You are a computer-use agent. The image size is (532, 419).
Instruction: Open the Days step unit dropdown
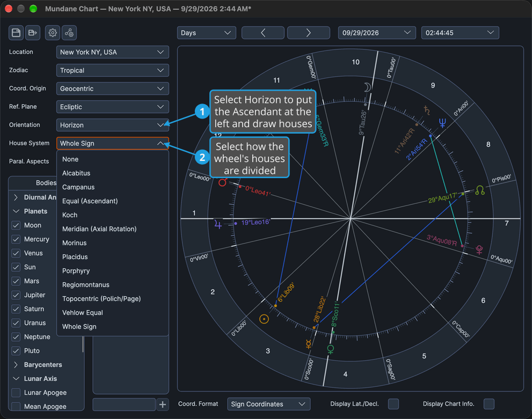click(206, 33)
